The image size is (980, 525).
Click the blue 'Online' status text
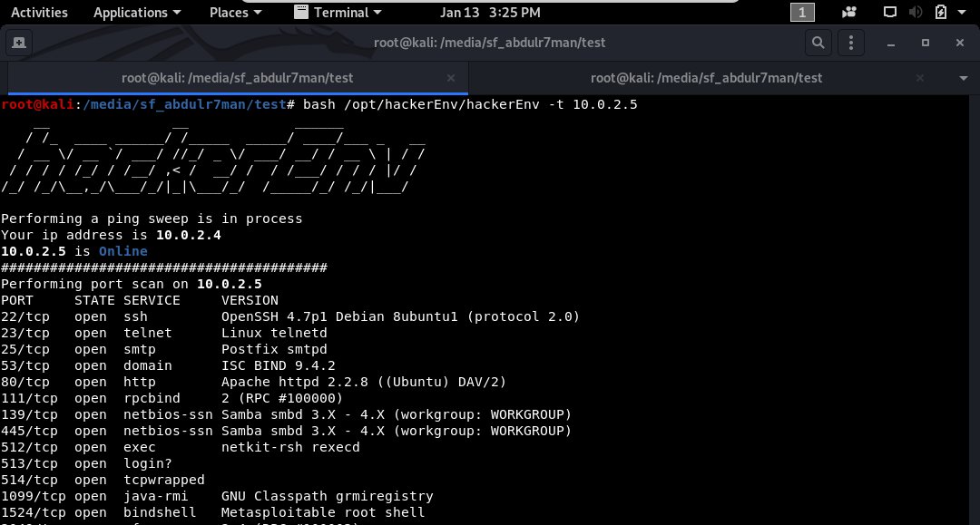(123, 251)
